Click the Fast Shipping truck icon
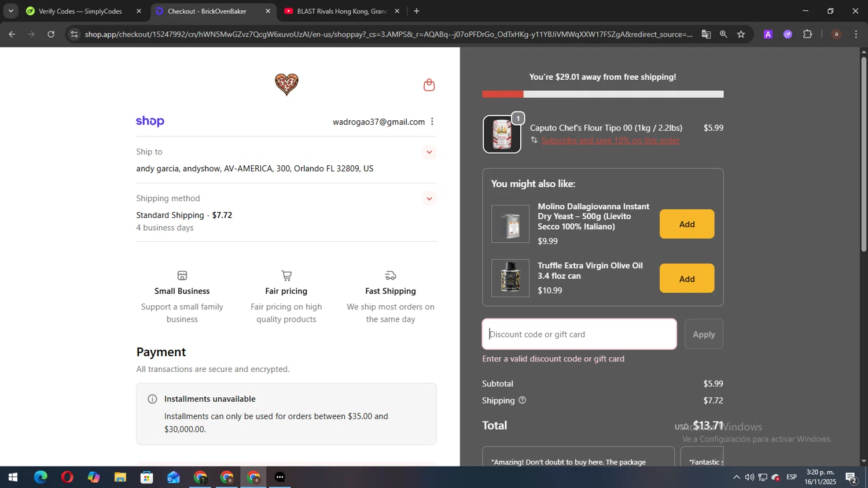Screen dimensions: 868x488 (x=391, y=275)
